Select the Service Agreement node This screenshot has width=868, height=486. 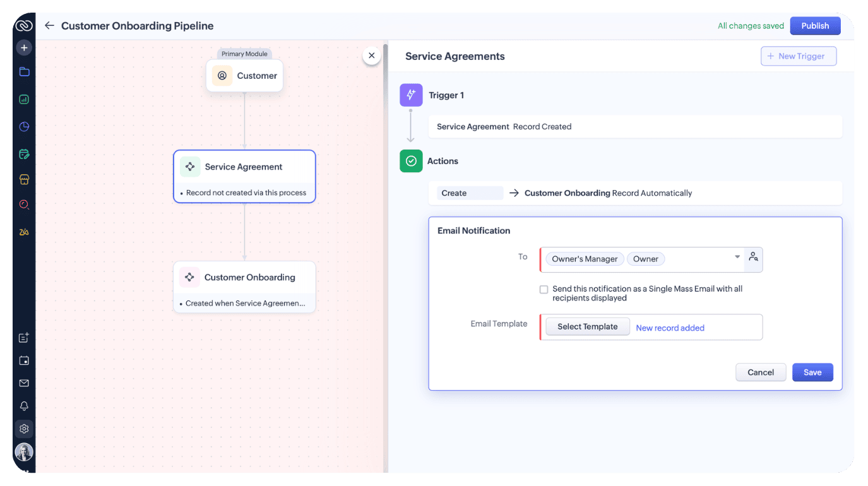[244, 176]
